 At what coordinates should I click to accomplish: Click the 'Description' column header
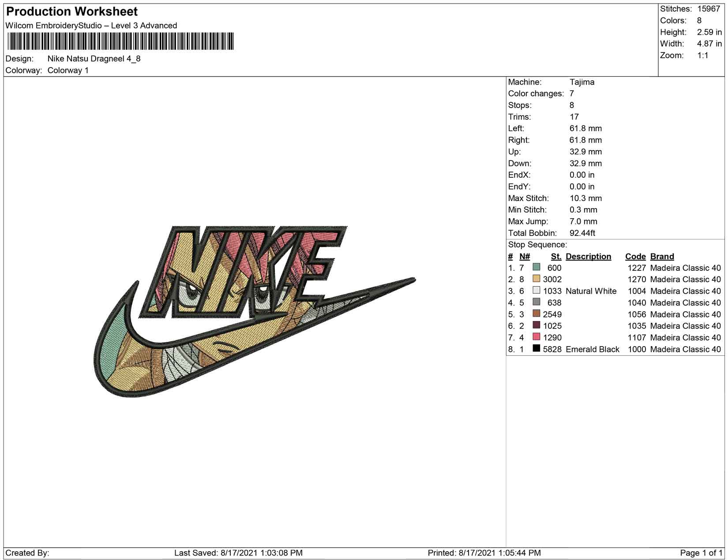pyautogui.click(x=589, y=257)
